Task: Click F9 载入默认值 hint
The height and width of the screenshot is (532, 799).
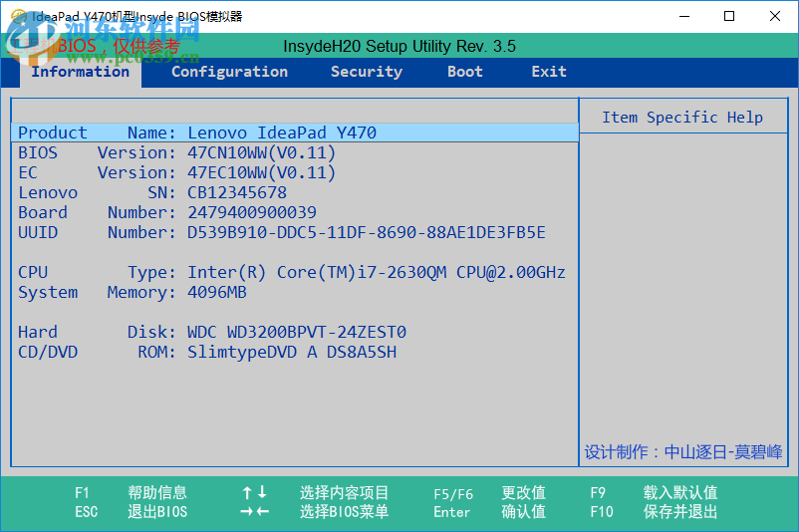Action: (x=654, y=493)
